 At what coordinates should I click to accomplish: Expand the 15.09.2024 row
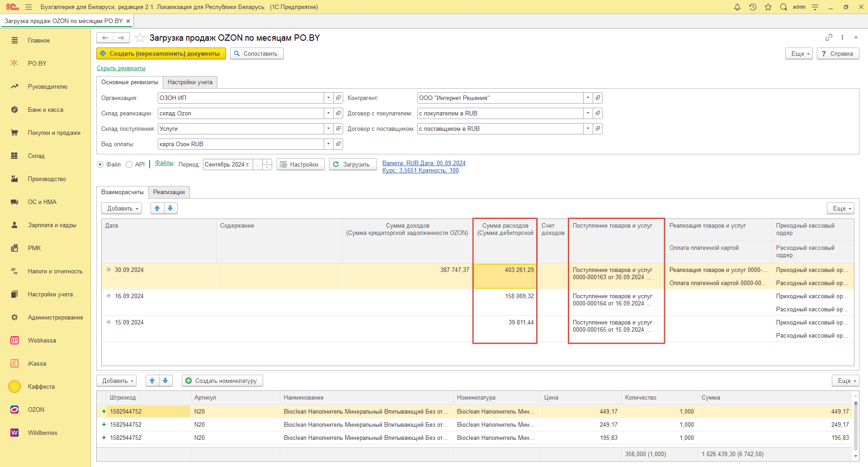109,322
